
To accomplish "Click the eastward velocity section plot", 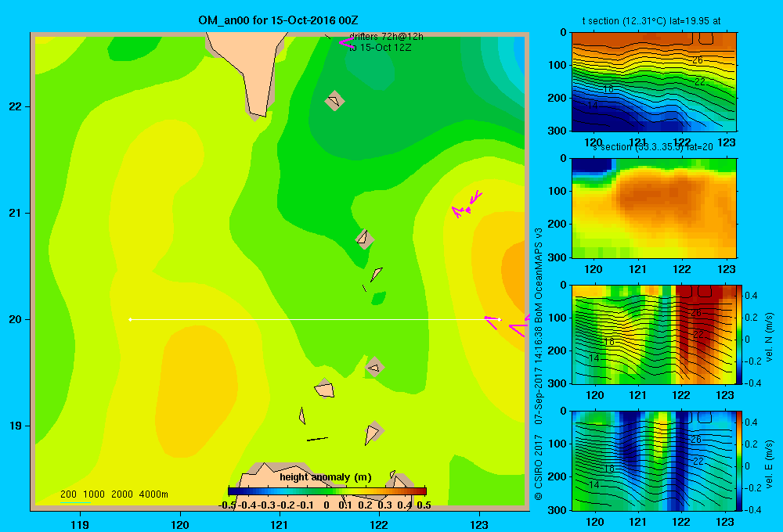I will (654, 461).
